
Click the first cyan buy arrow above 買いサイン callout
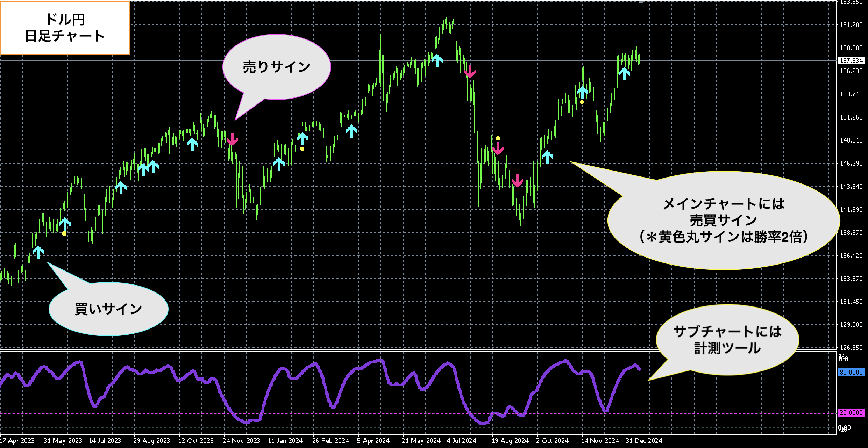click(38, 252)
